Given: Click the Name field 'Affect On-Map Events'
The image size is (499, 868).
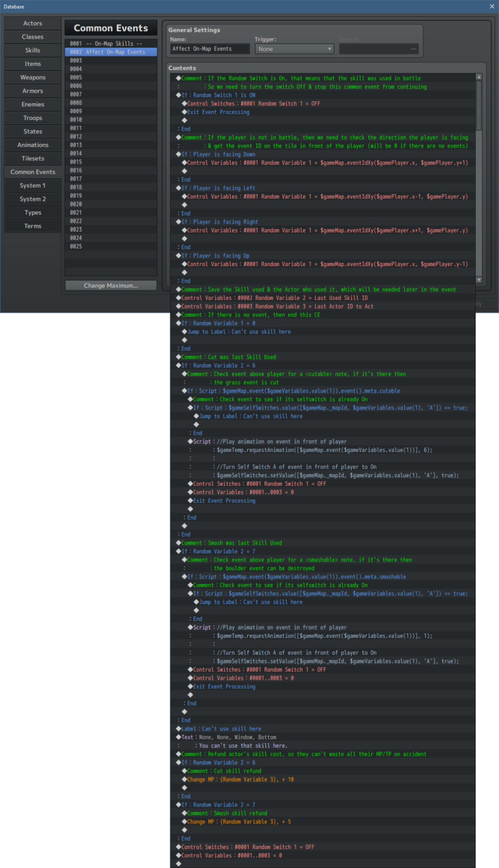Looking at the screenshot, I should [210, 49].
